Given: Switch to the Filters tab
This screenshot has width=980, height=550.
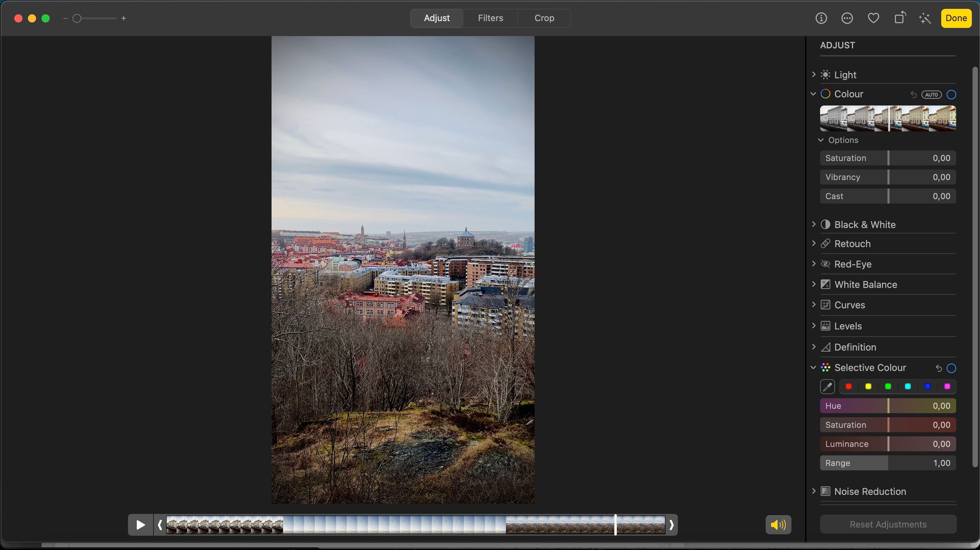Looking at the screenshot, I should pos(490,18).
